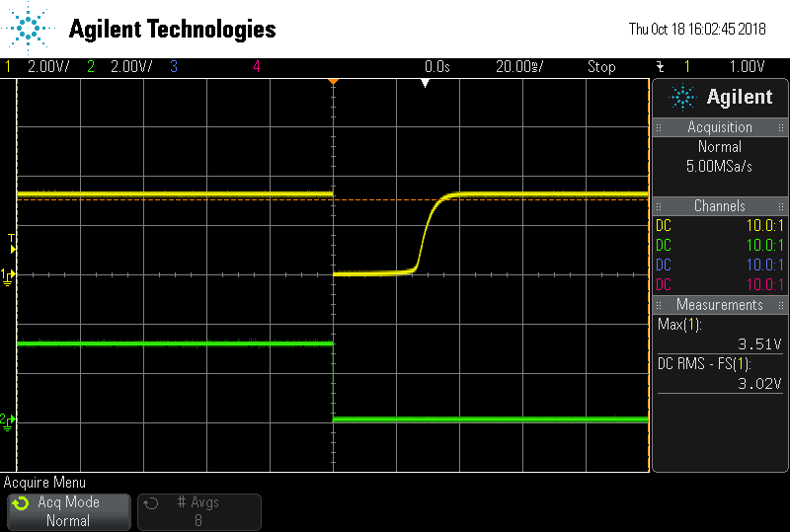Toggle channel 3 in the top bar

174,66
